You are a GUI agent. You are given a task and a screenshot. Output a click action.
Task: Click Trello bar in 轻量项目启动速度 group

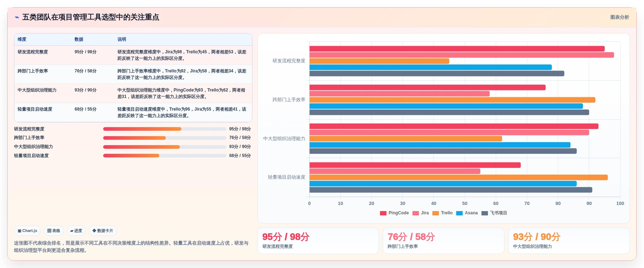point(459,178)
